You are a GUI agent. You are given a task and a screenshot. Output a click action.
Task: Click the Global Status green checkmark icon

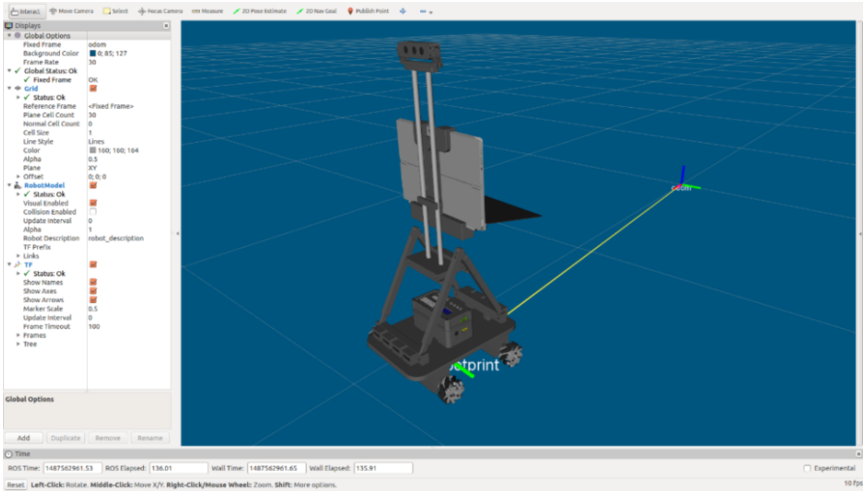click(x=18, y=71)
